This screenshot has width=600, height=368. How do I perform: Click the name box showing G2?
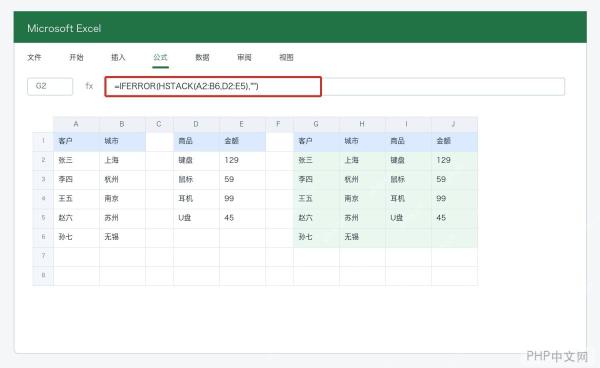[x=50, y=86]
